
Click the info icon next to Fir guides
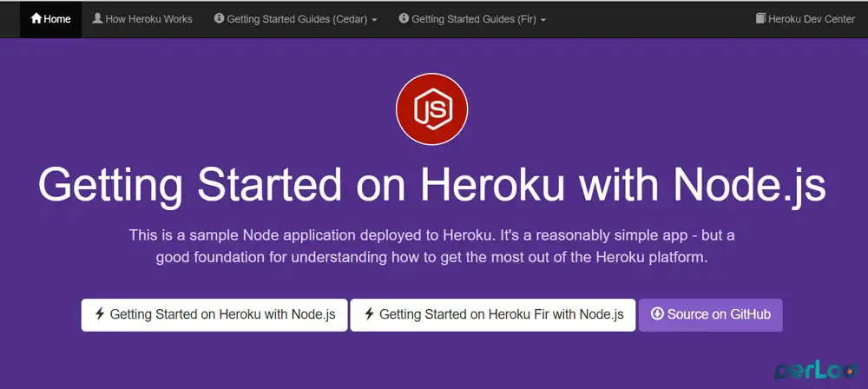click(x=404, y=18)
